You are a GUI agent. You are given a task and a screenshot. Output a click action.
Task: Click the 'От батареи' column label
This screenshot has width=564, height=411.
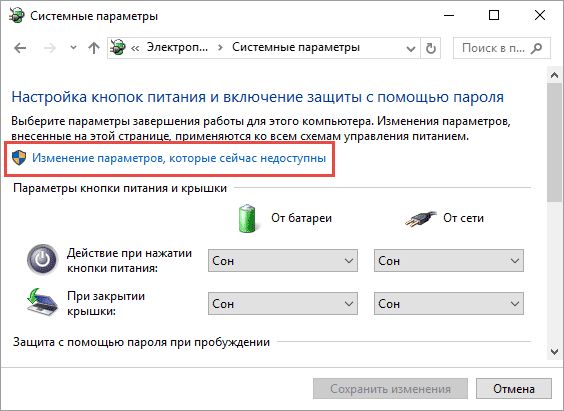coord(301,218)
